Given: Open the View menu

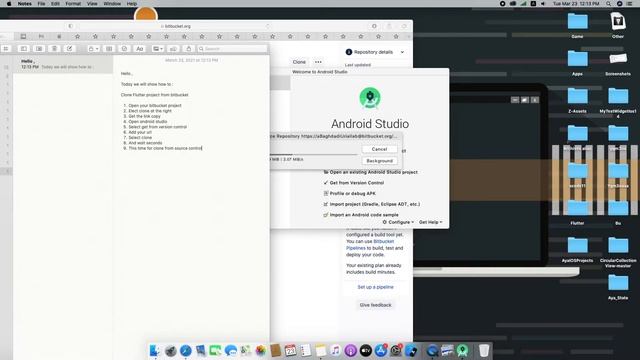Looking at the screenshot, I should point(92,4).
